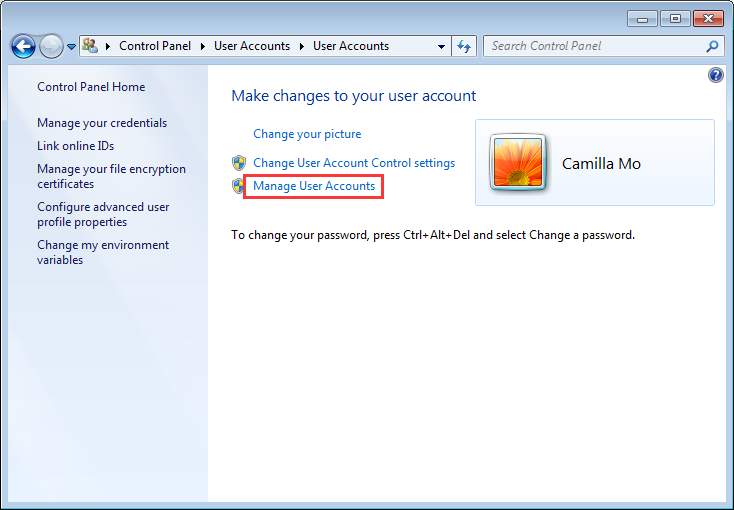734x510 pixels.
Task: Click the Ctrl+Alt+Del password instruction text
Action: [x=433, y=235]
